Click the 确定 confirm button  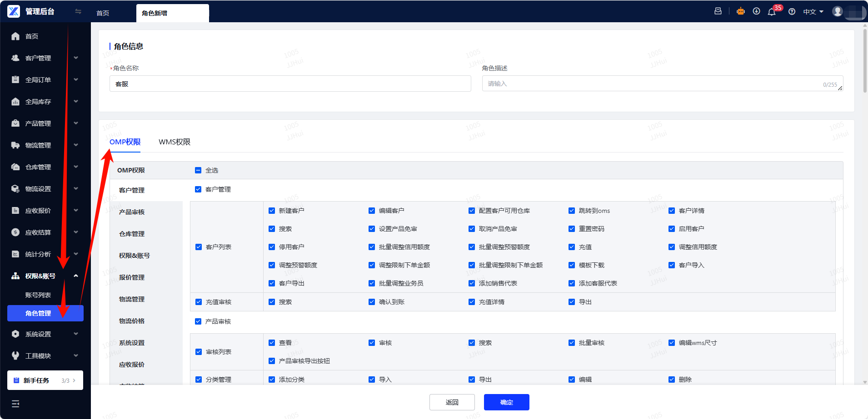point(506,402)
